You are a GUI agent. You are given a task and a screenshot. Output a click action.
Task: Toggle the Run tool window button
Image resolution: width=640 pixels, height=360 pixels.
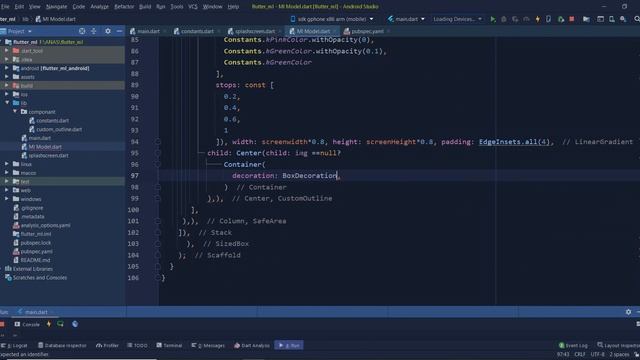(x=289, y=345)
